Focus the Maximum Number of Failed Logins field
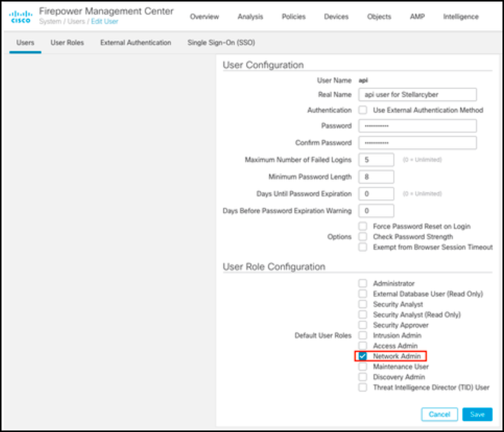Image resolution: width=504 pixels, height=432 pixels. [x=376, y=160]
